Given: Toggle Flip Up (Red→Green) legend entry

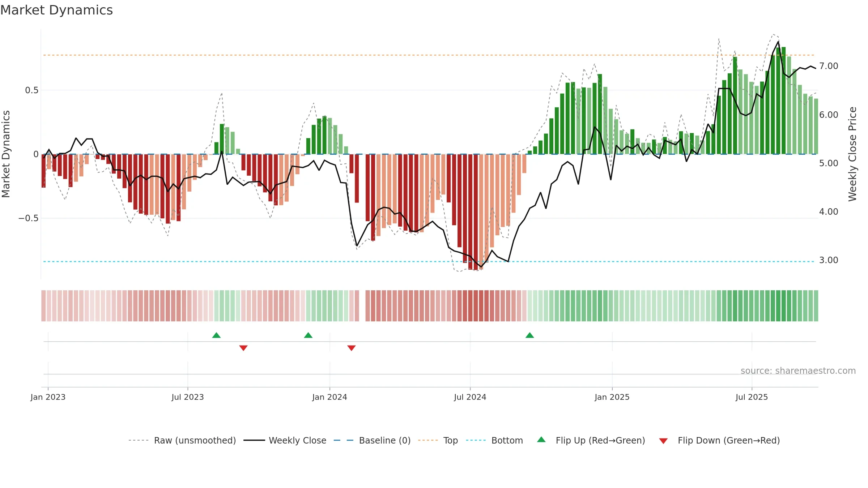Looking at the screenshot, I should (591, 440).
